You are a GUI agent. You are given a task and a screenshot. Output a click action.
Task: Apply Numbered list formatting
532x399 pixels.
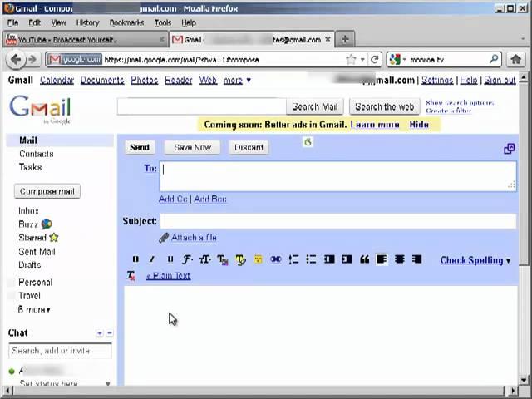click(x=293, y=259)
